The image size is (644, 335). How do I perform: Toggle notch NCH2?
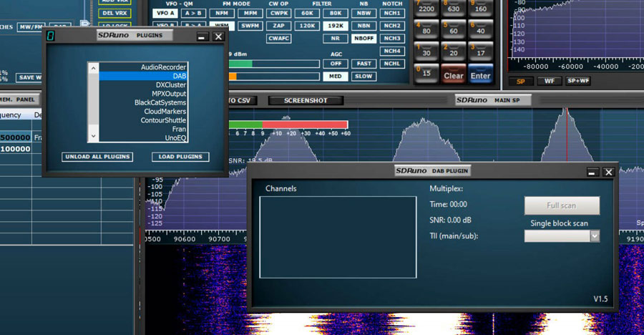click(x=392, y=26)
